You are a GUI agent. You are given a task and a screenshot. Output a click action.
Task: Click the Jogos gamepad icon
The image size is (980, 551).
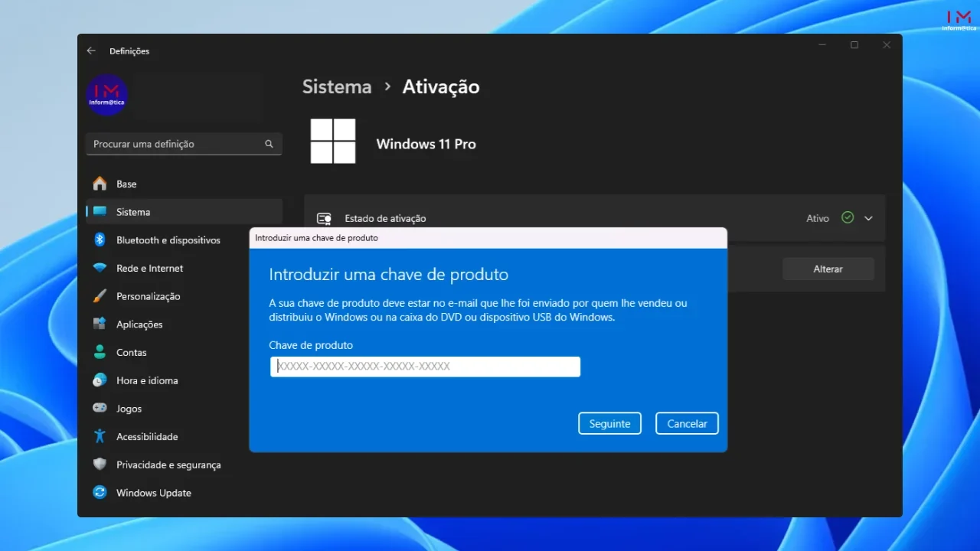click(x=100, y=408)
